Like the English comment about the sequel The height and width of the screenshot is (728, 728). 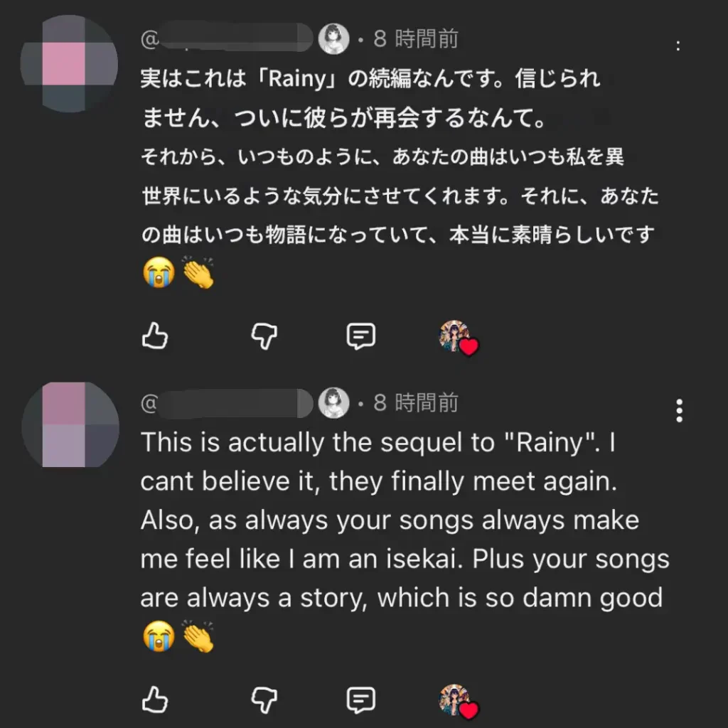pyautogui.click(x=155, y=701)
